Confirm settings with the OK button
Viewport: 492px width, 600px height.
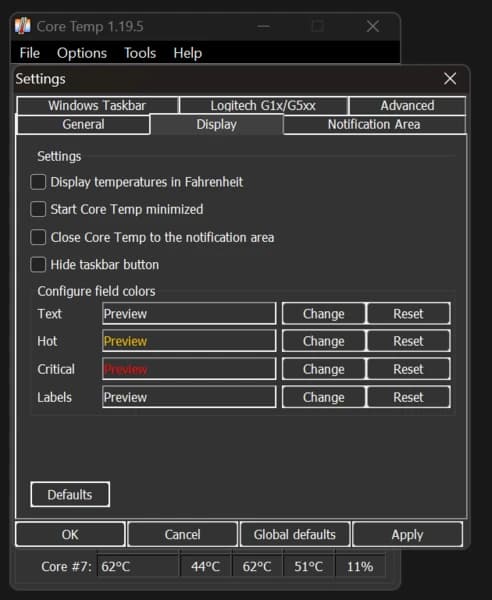coord(70,534)
